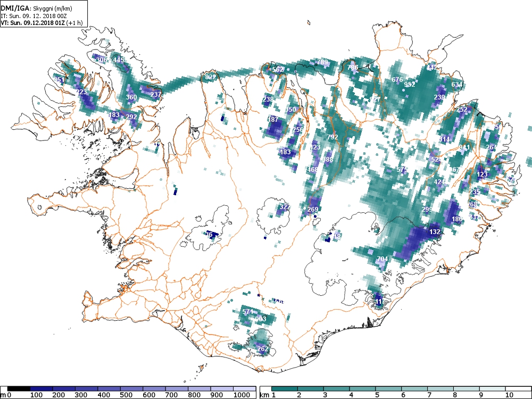Click the dark teal swatch between 1 and 2 km

(285, 389)
